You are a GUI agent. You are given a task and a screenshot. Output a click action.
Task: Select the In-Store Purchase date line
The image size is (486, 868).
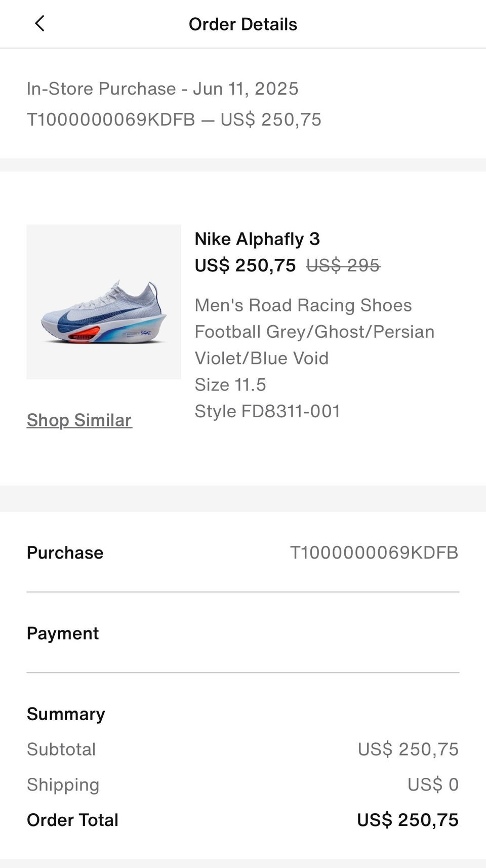(163, 89)
